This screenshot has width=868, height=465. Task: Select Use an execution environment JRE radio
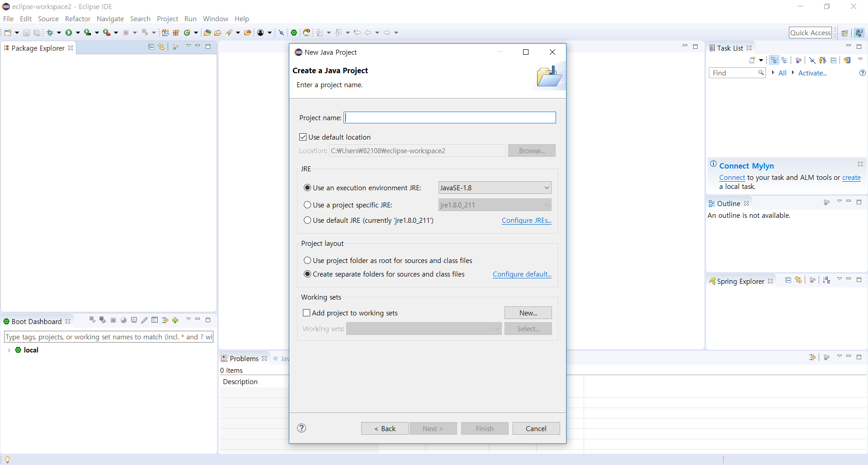[x=307, y=188]
